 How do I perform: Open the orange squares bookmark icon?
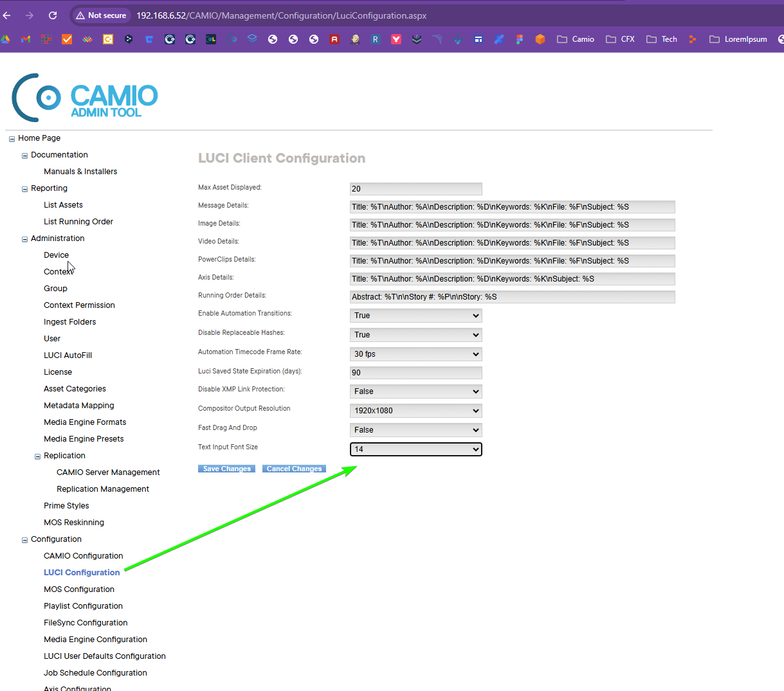tap(692, 39)
